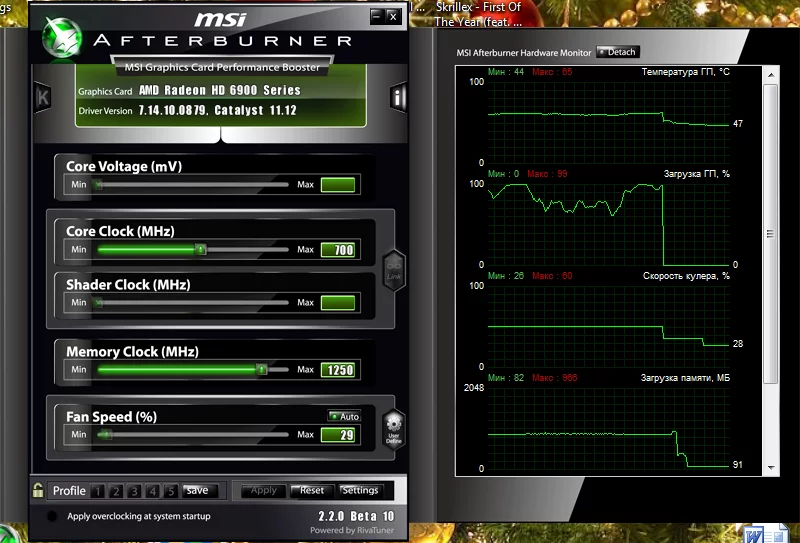The height and width of the screenshot is (543, 800).
Task: Open the Word icon in the taskbar
Action: coord(756,535)
